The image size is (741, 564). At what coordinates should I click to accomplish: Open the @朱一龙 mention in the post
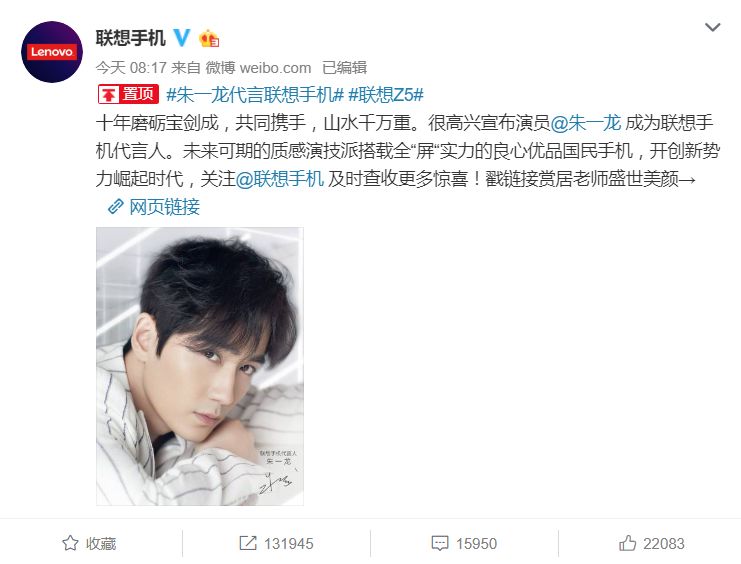pos(586,122)
